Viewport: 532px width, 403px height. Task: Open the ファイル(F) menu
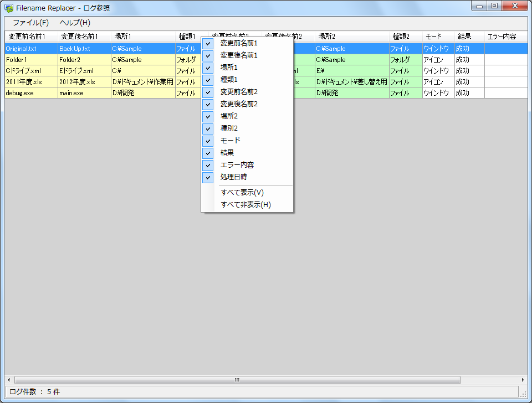(30, 23)
